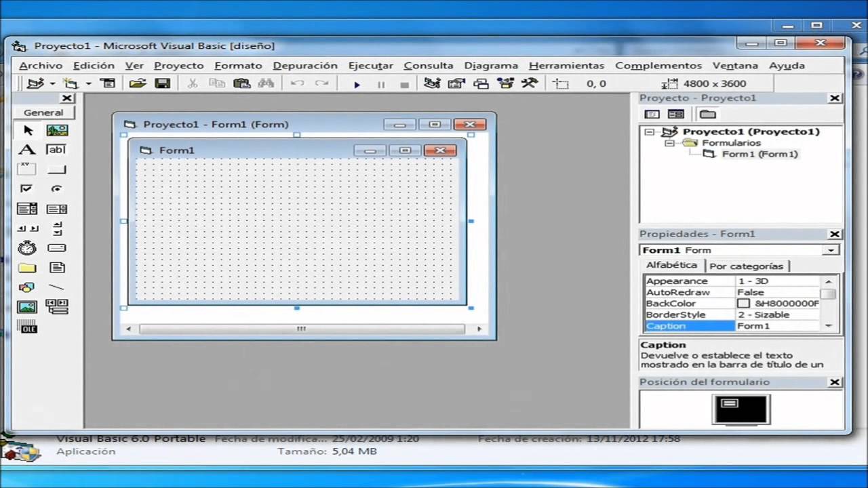
Task: Open the Archivo menu
Action: coord(41,66)
